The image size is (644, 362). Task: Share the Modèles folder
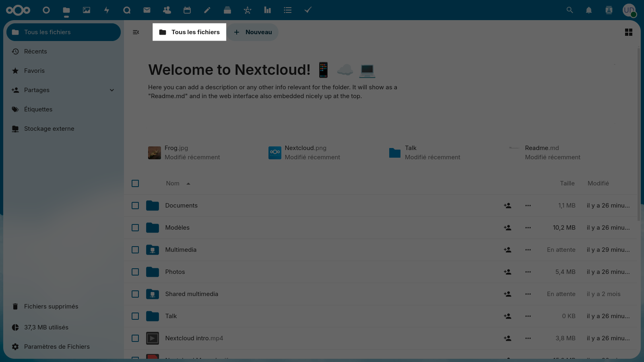point(508,228)
